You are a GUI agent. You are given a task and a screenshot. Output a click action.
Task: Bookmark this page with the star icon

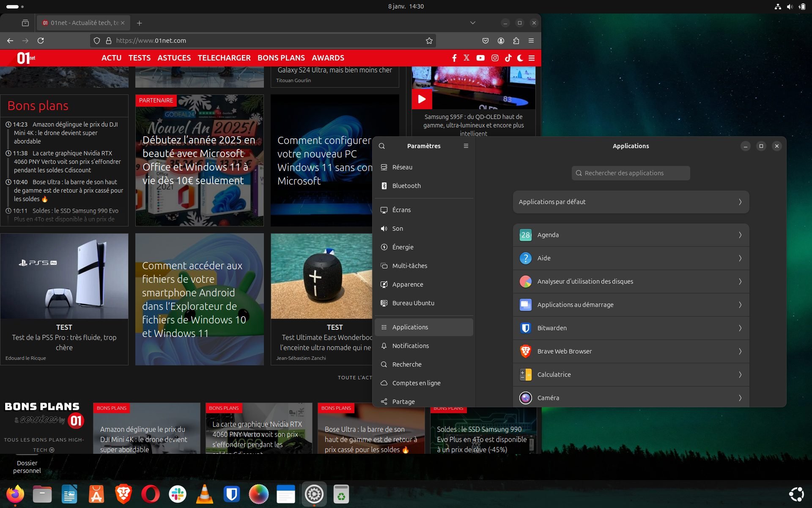pyautogui.click(x=429, y=41)
